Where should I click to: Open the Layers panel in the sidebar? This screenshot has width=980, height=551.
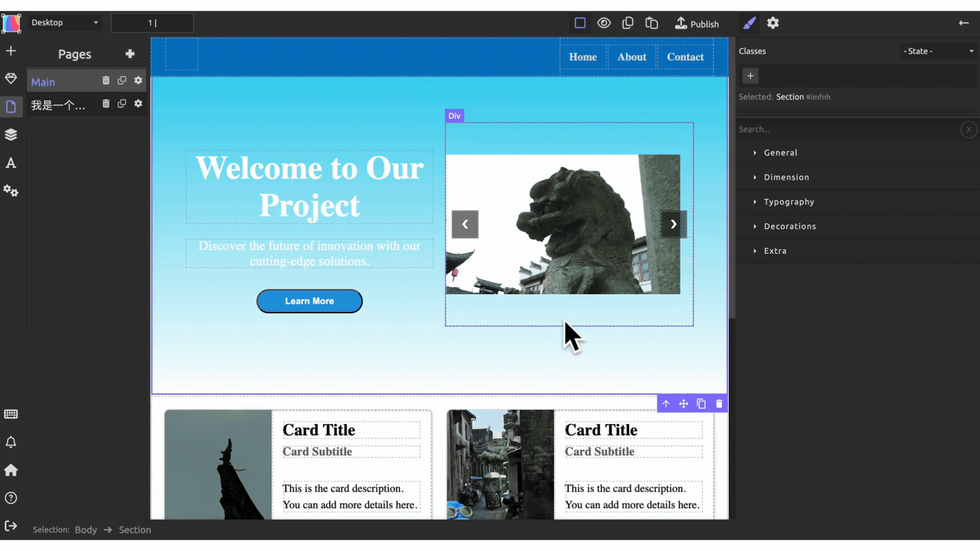11,135
